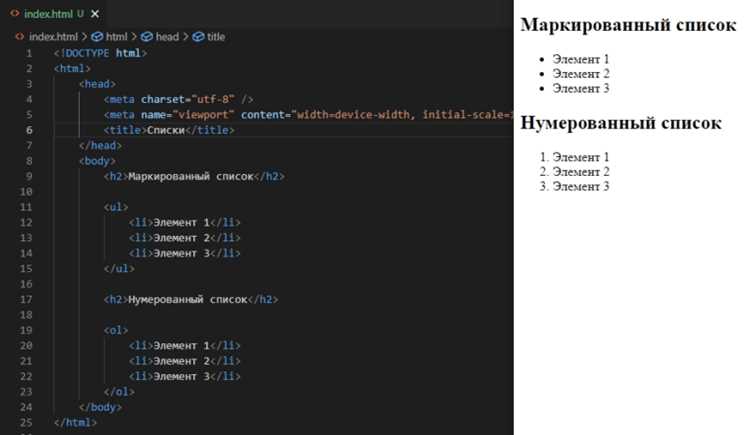750x435 pixels.
Task: Click line number 1 in the gutter
Action: click(x=29, y=53)
